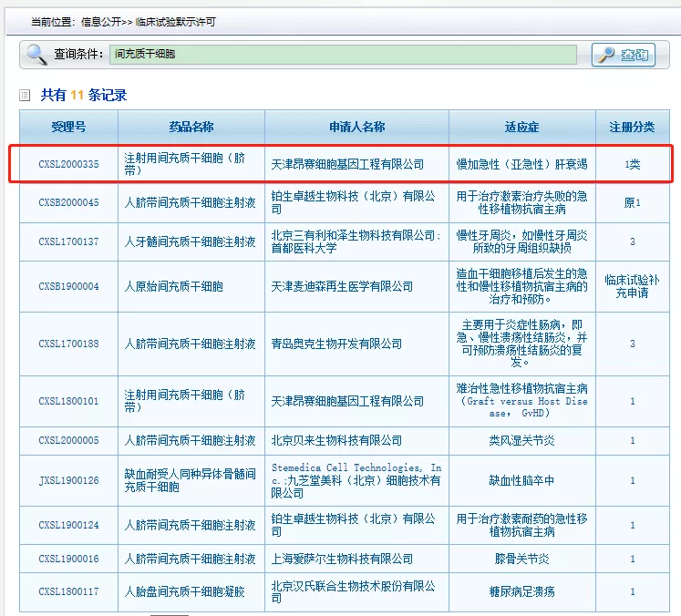
Task: Click drug name 缺血耐受人同种异体骨髓间充质干细胞
Action: 190,480
